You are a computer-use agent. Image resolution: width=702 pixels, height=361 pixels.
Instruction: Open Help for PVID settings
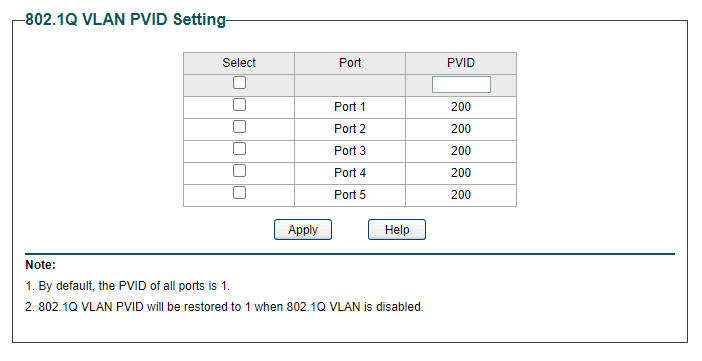[x=397, y=230]
